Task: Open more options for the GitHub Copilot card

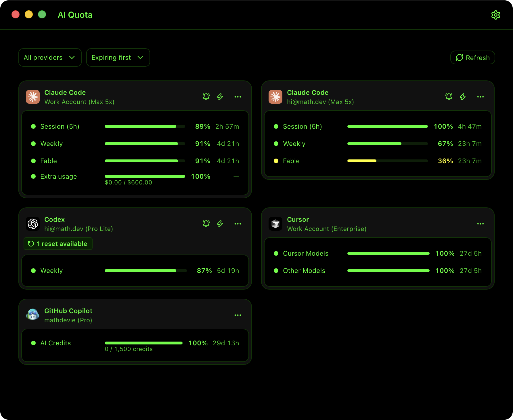Action: click(x=238, y=315)
